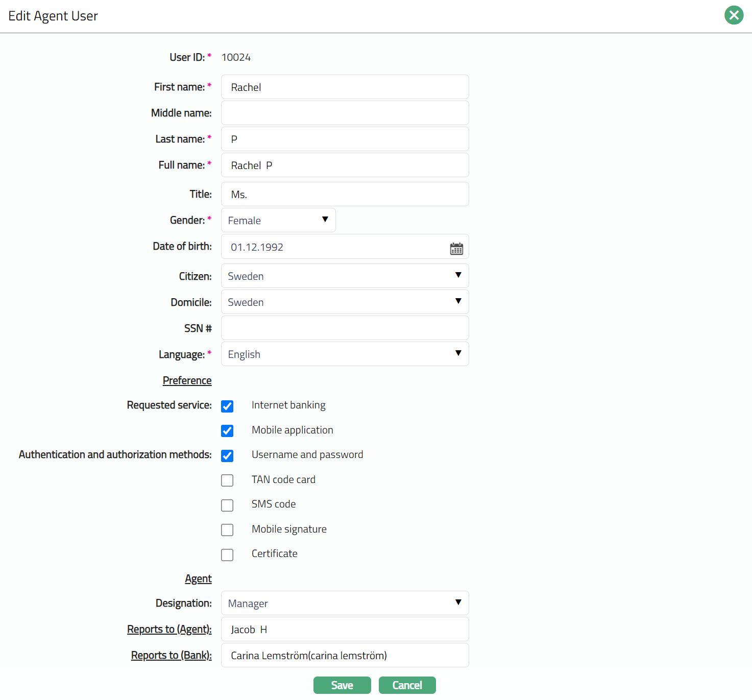
Task: Open the Designation dropdown
Action: (345, 604)
